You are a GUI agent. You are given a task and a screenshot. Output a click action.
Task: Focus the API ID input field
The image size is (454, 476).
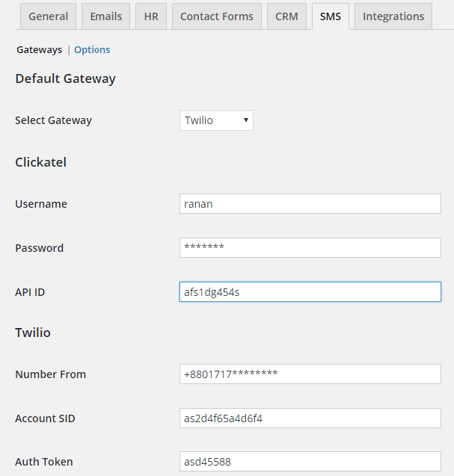310,291
